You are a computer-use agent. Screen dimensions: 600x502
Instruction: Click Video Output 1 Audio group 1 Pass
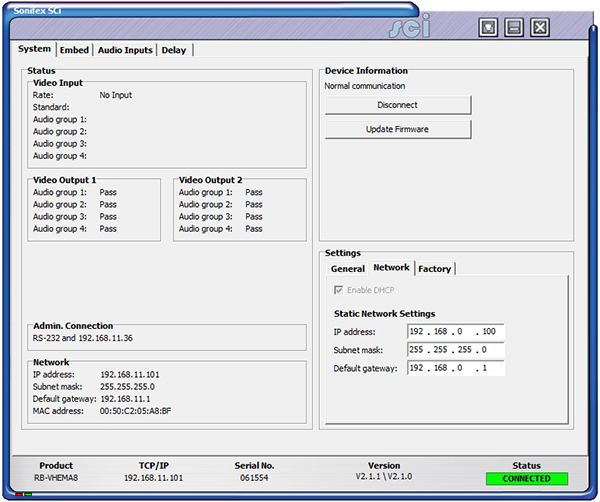point(108,192)
